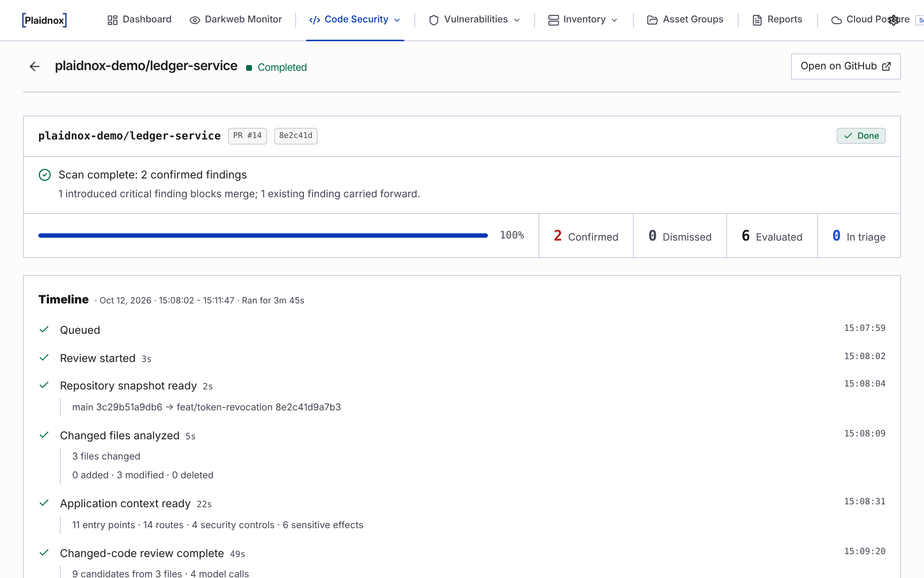Expand the Inventory dropdown chevron
Viewport: 924px width, 578px height.
(614, 20)
